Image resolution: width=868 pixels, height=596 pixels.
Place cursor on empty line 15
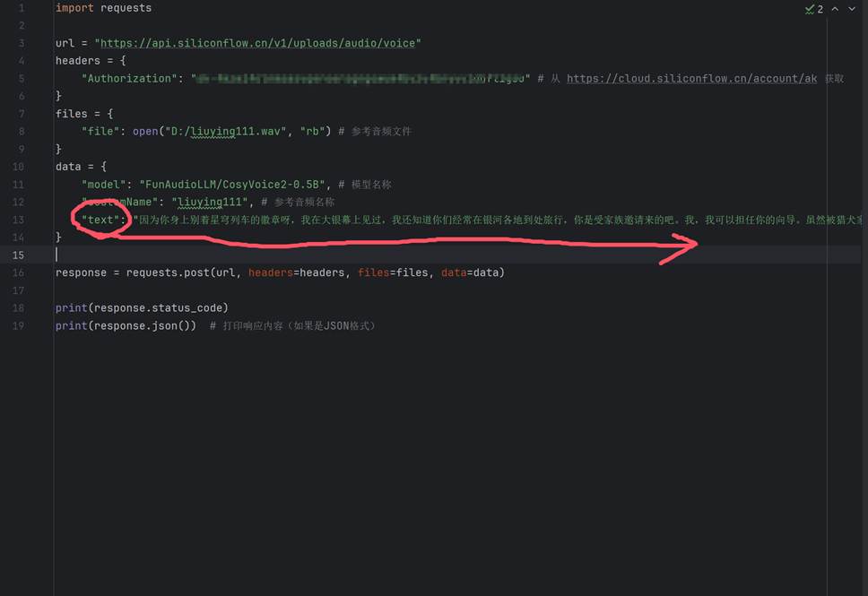point(269,255)
